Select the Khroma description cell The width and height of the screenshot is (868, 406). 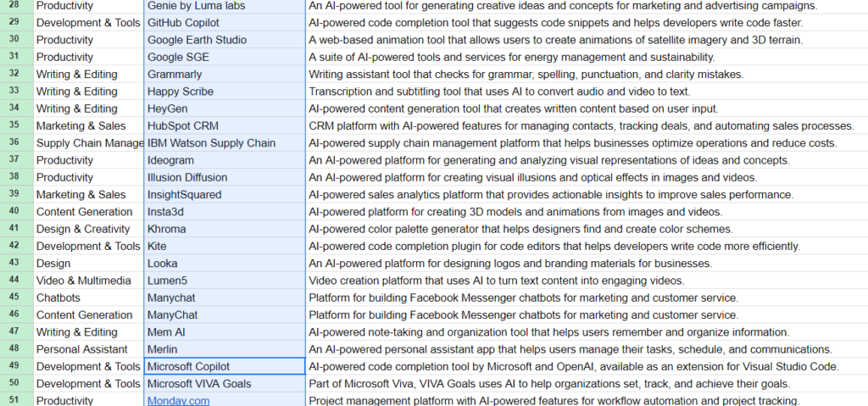pyautogui.click(x=587, y=229)
